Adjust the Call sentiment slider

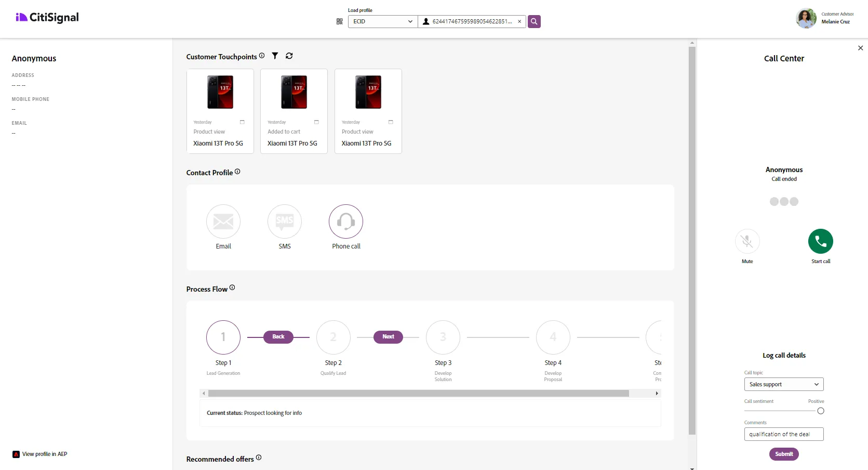[x=821, y=411]
